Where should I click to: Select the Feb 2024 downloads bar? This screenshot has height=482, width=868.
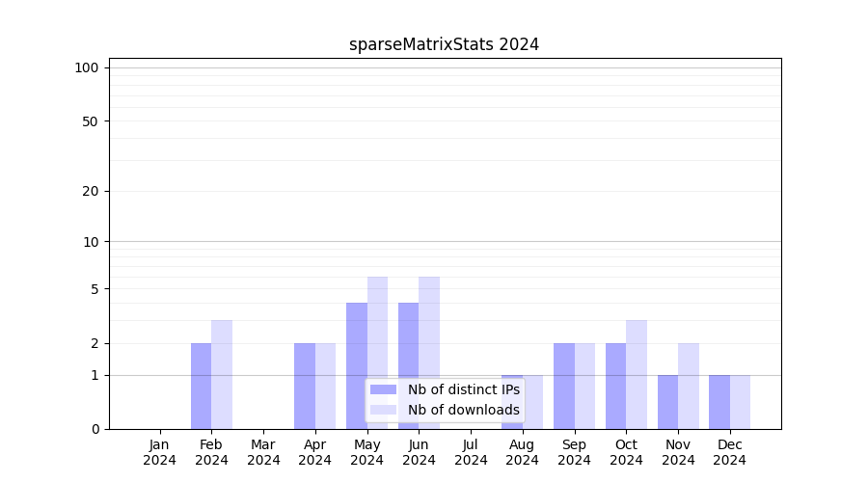tap(222, 374)
